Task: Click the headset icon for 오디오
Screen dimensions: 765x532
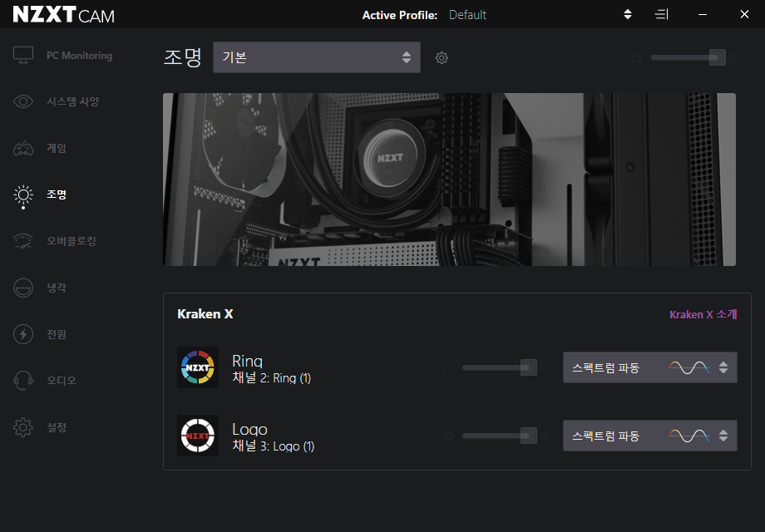Action: 23,381
